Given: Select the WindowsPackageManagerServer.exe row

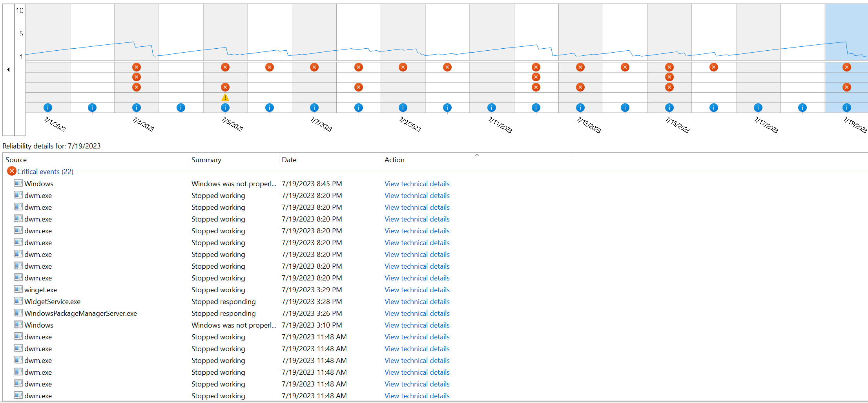Looking at the screenshot, I should coord(80,313).
